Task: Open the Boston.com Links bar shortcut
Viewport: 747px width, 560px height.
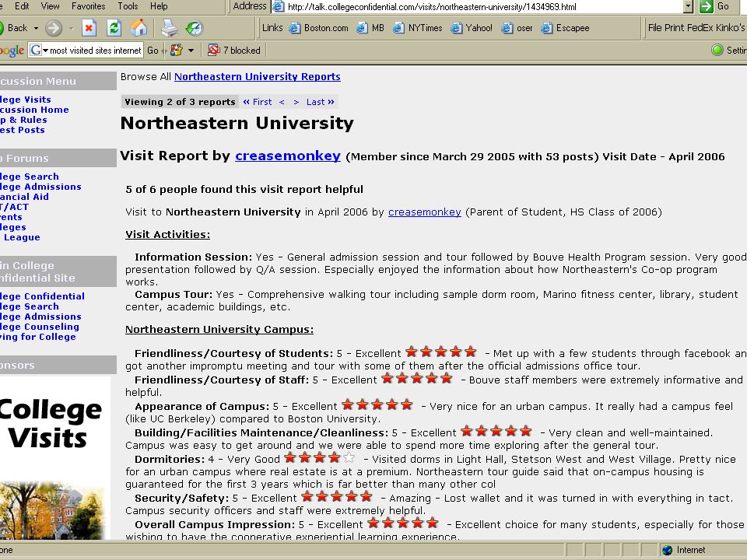Action: 319,28
